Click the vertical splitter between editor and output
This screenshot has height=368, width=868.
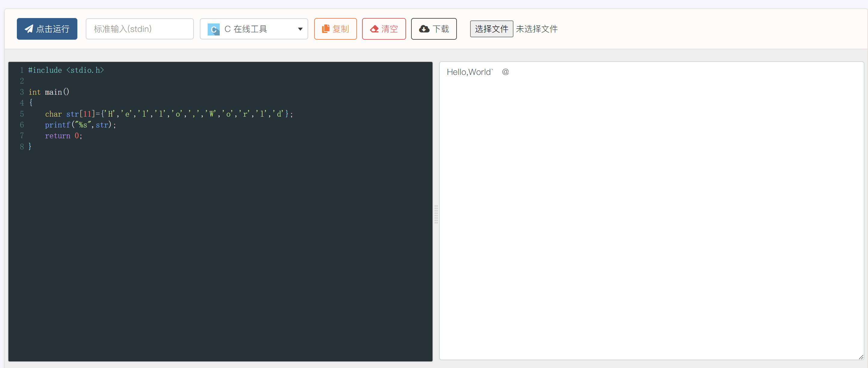point(436,214)
